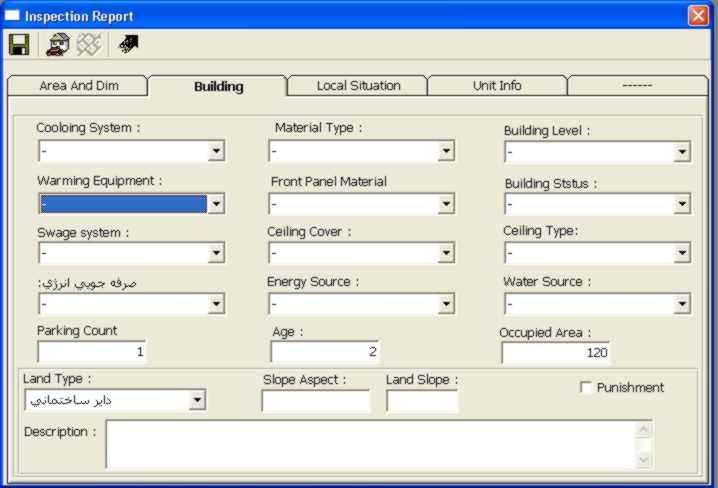Expand the Energy Source dropdown
This screenshot has width=718, height=488.
click(446, 304)
